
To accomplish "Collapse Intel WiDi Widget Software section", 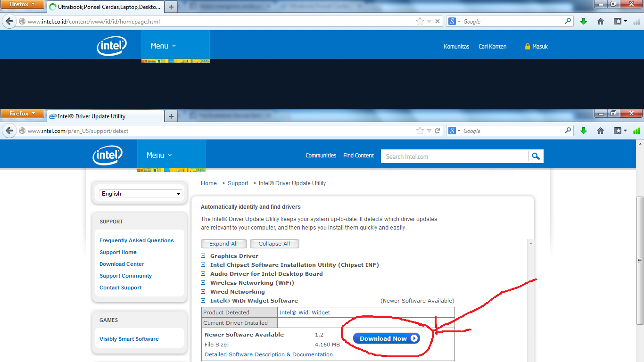I will click(203, 301).
